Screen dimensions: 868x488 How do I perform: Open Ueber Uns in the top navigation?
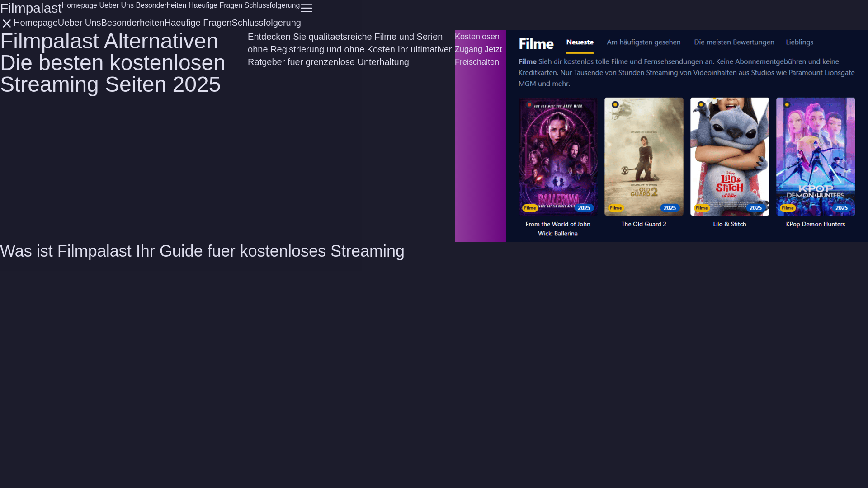(117, 5)
